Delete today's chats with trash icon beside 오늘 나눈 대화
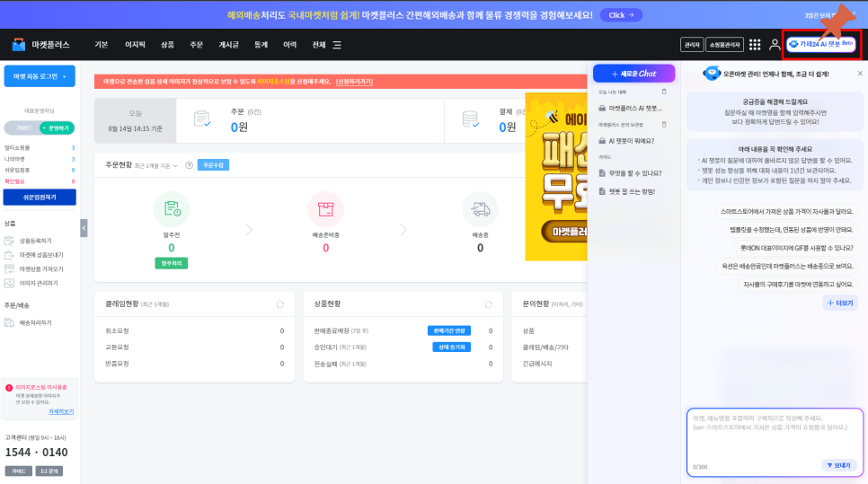 tap(664, 92)
